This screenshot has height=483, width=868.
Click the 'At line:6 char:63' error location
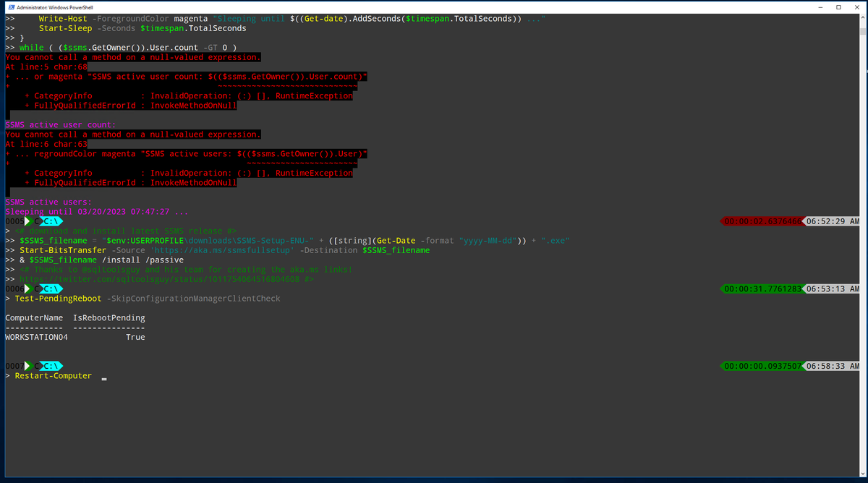coord(46,144)
